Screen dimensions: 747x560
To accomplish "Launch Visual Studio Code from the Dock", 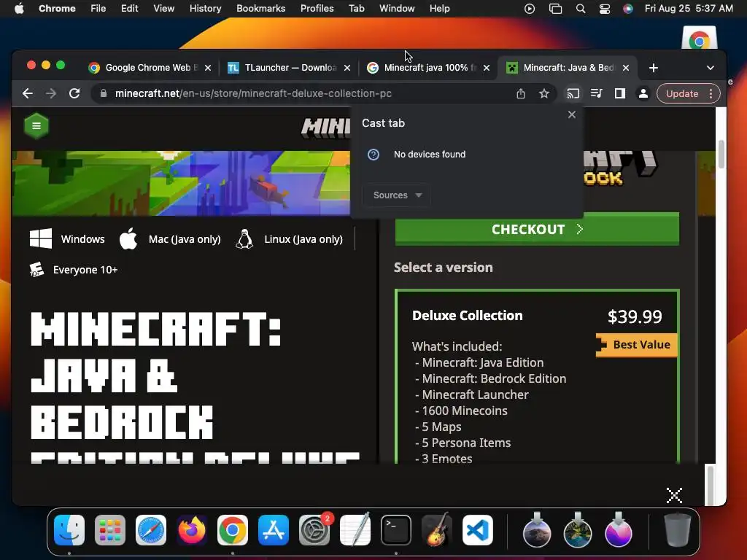I will [478, 530].
